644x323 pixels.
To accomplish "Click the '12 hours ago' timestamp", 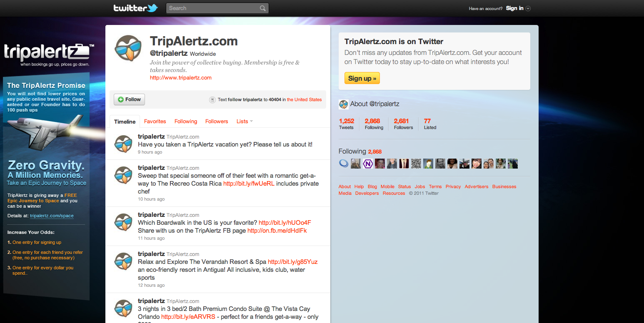I will 151,286.
